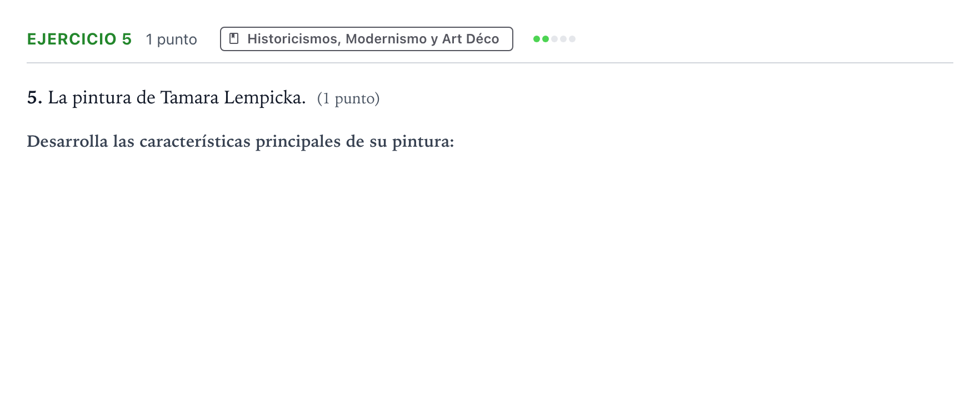The height and width of the screenshot is (397, 980).
Task: Click the word "pintura:" ending the instruction
Action: click(423, 142)
